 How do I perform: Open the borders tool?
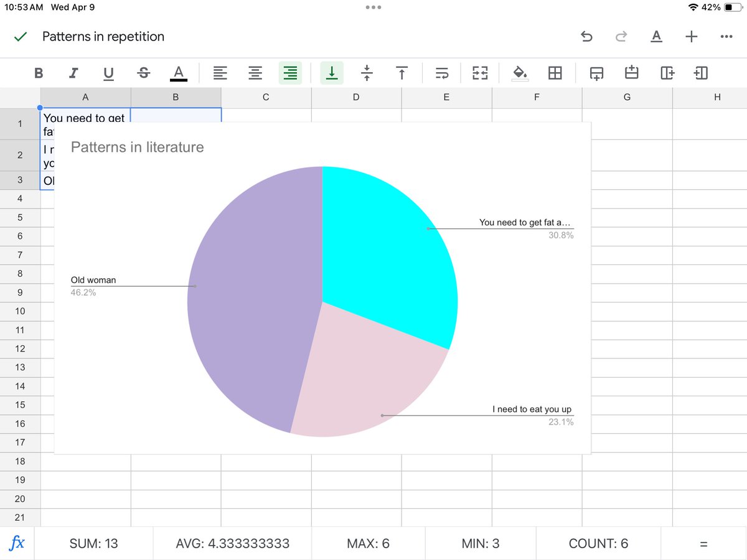555,73
